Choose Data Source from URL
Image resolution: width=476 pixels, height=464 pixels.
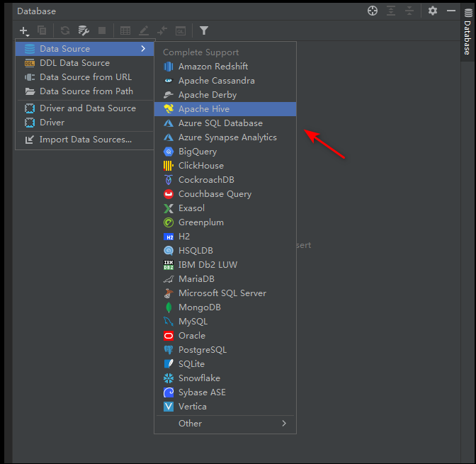[x=85, y=77]
